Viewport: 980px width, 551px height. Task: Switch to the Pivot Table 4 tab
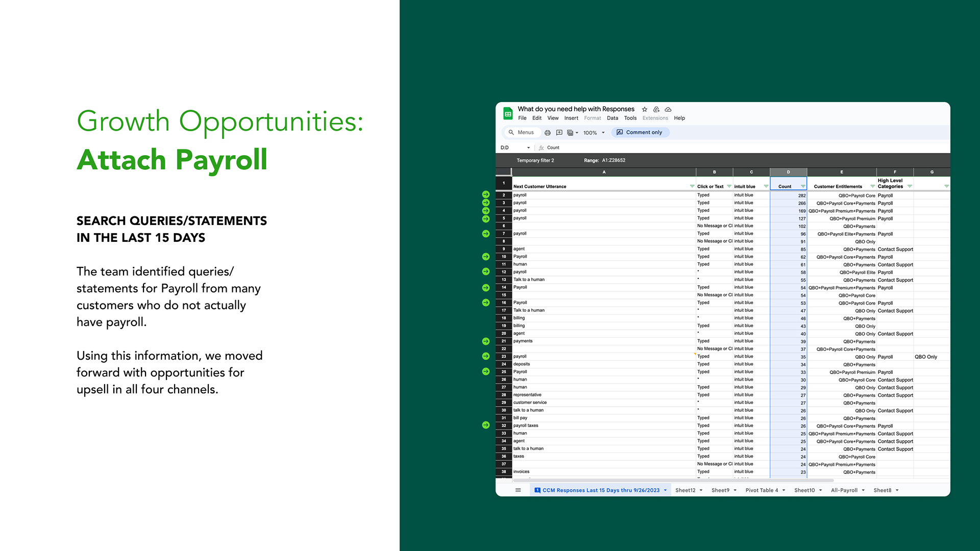pos(762,490)
